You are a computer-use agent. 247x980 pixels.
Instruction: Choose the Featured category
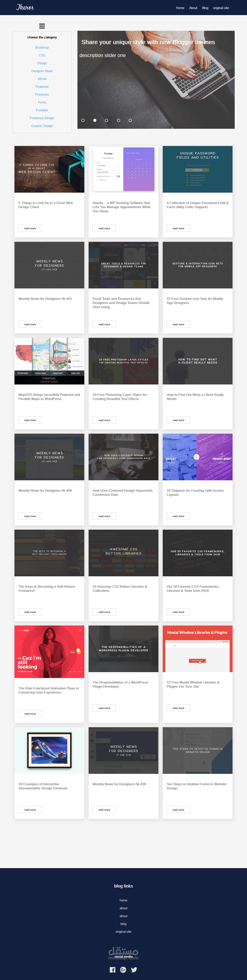[x=42, y=87]
